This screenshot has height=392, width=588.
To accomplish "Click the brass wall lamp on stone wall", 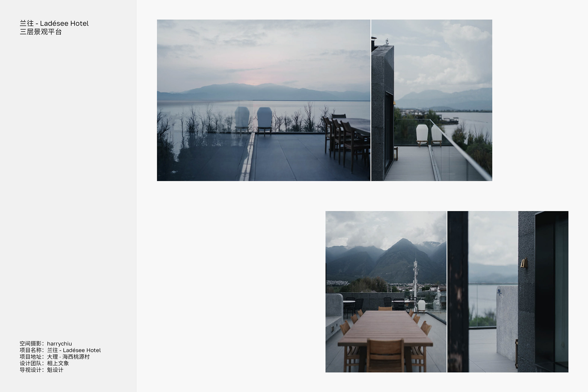I will point(524,263).
